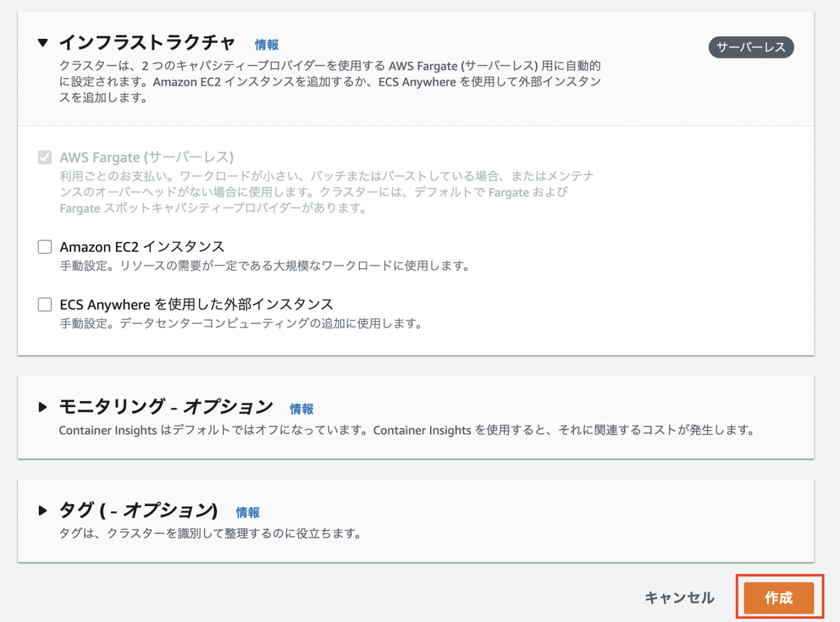Click the disclosure triangle beside タグ
The width and height of the screenshot is (840, 622).
(x=43, y=511)
